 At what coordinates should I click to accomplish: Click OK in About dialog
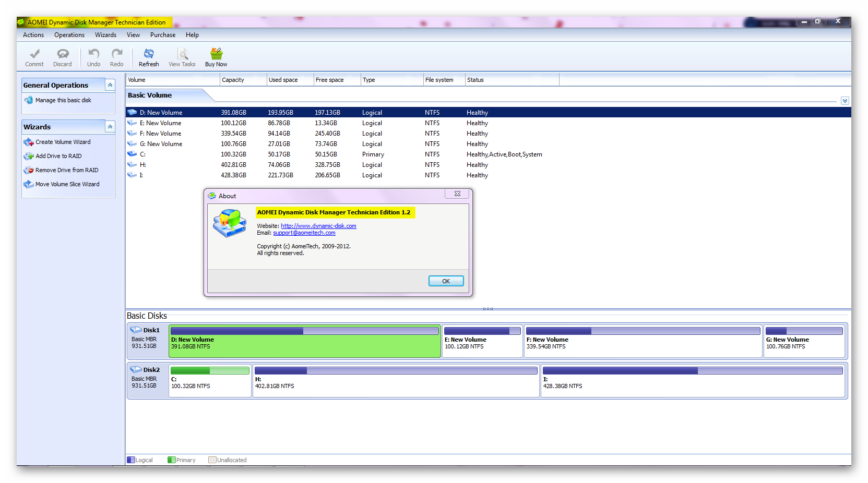446,281
